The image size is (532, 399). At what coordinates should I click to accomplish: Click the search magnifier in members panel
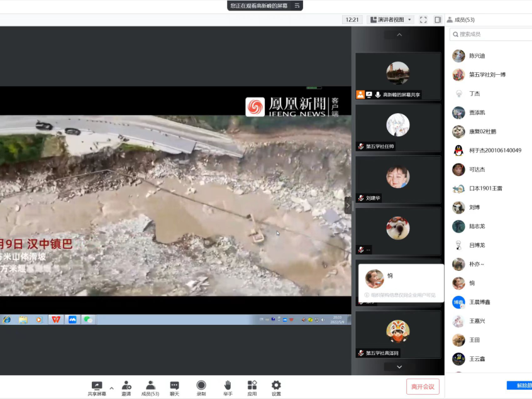click(456, 34)
